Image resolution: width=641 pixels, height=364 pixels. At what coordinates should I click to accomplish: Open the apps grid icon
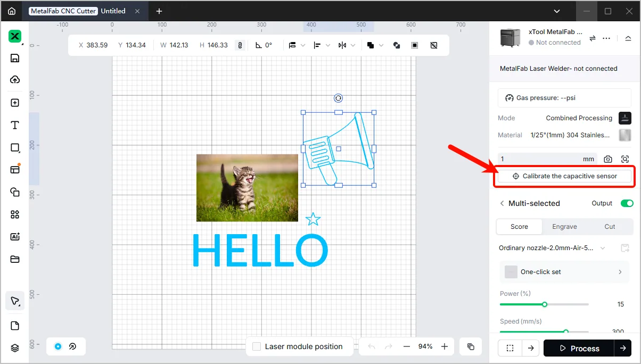tap(15, 214)
